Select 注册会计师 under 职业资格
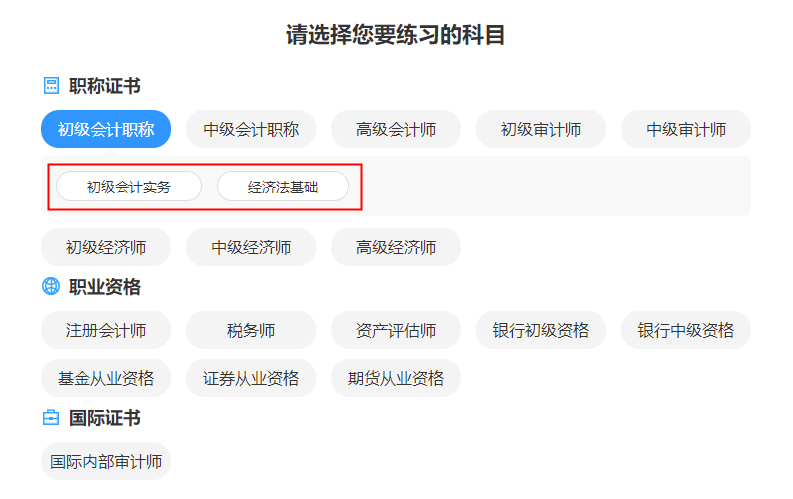 click(106, 330)
